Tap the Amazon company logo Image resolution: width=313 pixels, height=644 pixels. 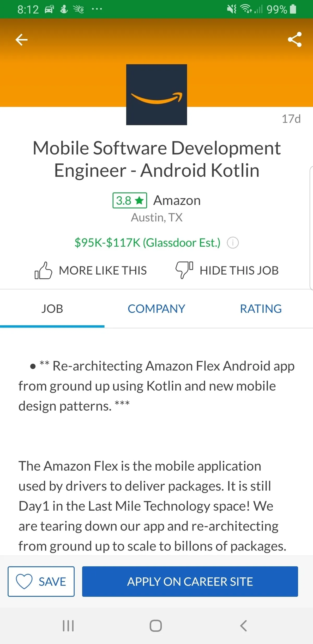coord(156,94)
